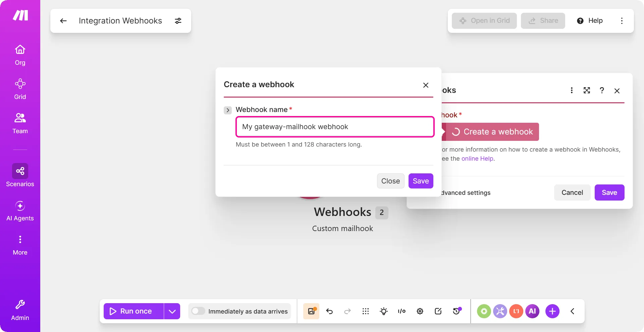Go to the Team section
Image resolution: width=644 pixels, height=332 pixels.
tap(20, 123)
